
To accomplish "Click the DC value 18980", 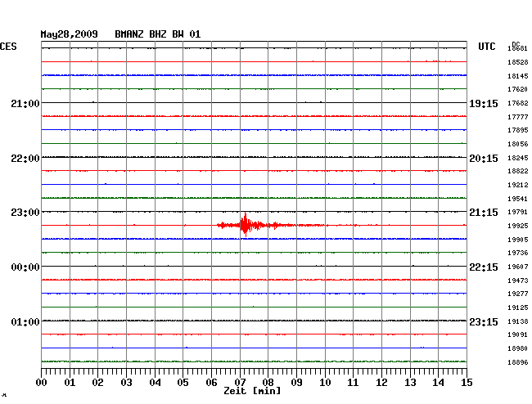I will [518, 348].
